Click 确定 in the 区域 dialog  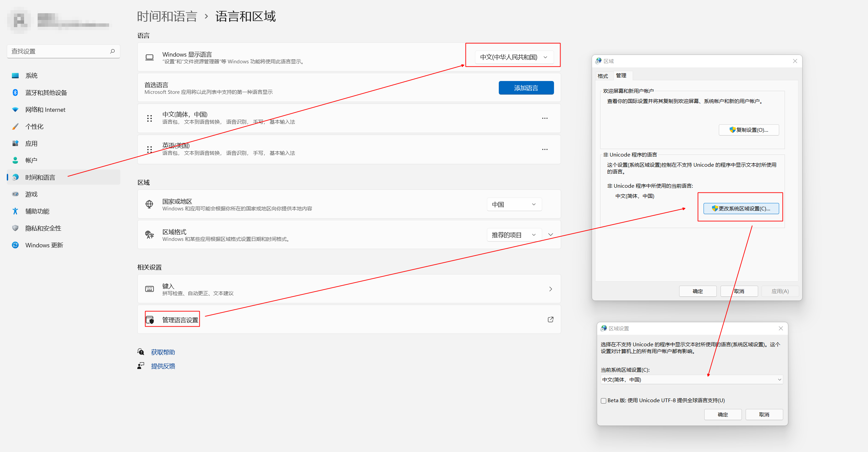[698, 291]
